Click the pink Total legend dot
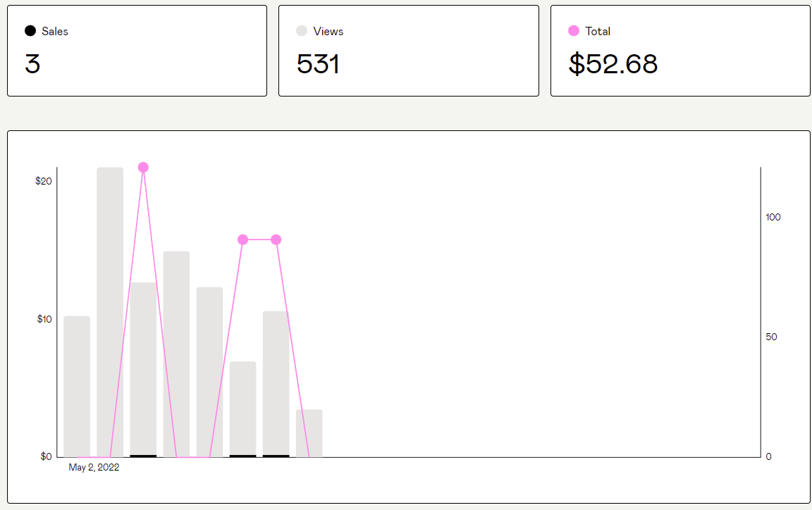The height and width of the screenshot is (510, 812). point(573,31)
